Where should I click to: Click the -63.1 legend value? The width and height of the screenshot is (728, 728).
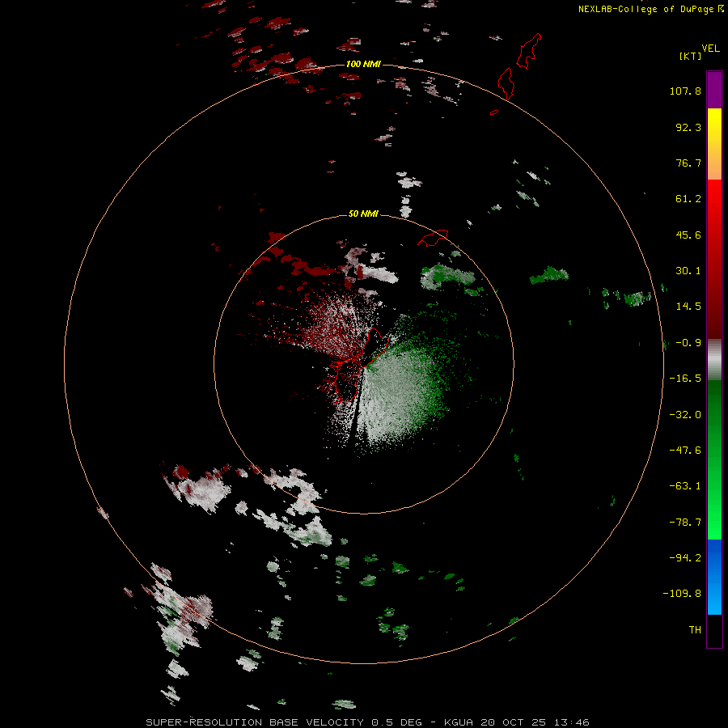pyautogui.click(x=685, y=486)
